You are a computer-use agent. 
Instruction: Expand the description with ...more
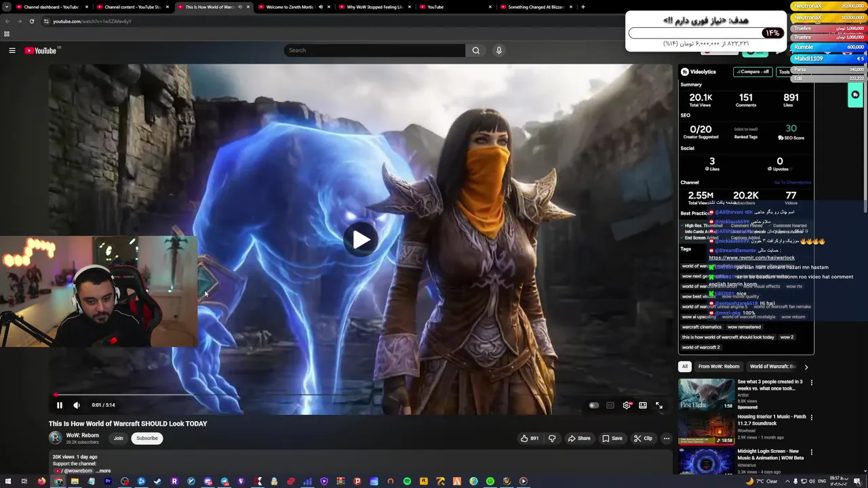click(x=103, y=470)
